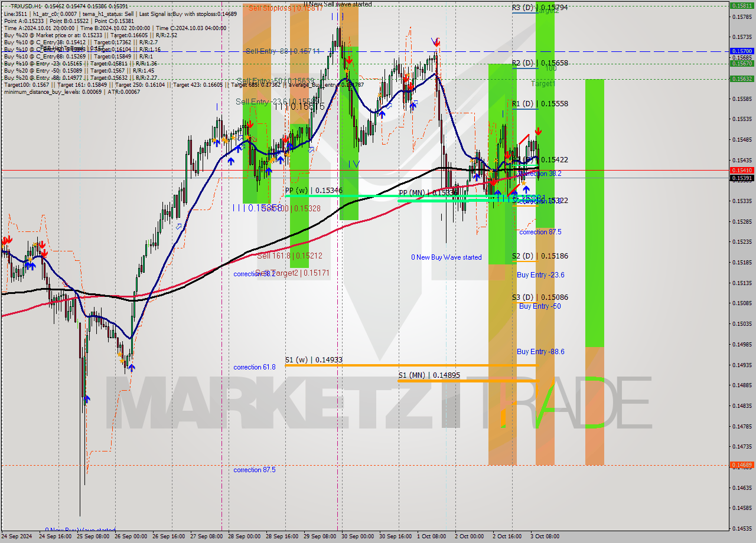Screen dimensions: 756x543
Task: Click the R2 (D) | 0.15658 pivot label
Action: tap(540, 63)
